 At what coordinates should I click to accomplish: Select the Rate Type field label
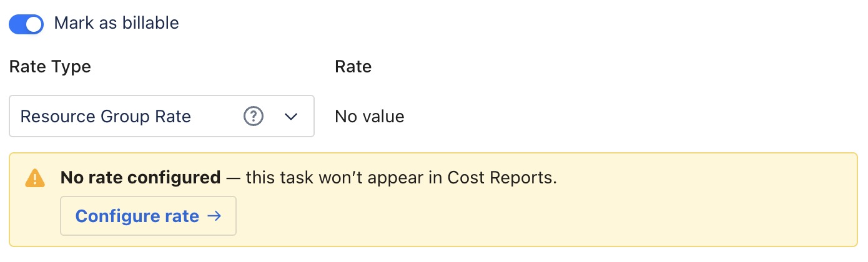[50, 67]
